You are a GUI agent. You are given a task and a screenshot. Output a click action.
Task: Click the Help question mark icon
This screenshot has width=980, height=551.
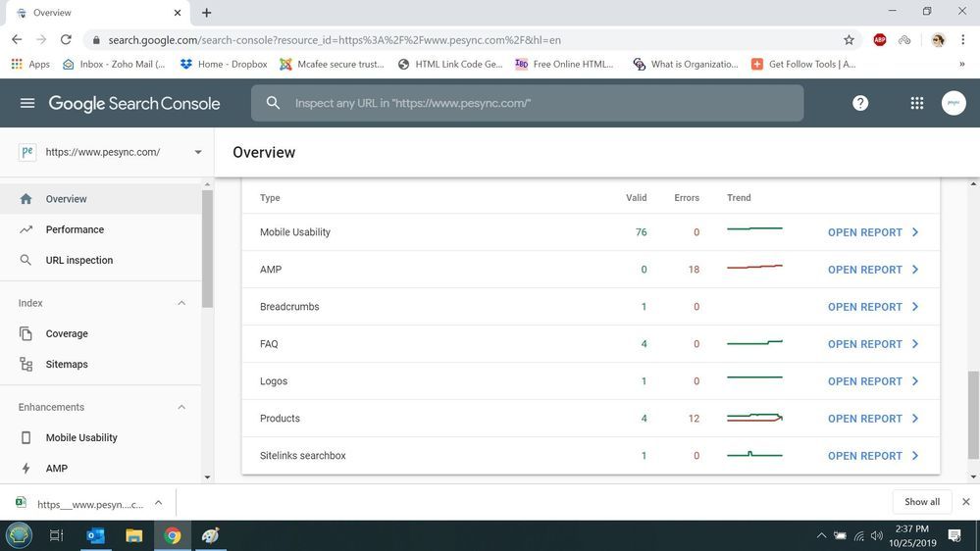(860, 104)
